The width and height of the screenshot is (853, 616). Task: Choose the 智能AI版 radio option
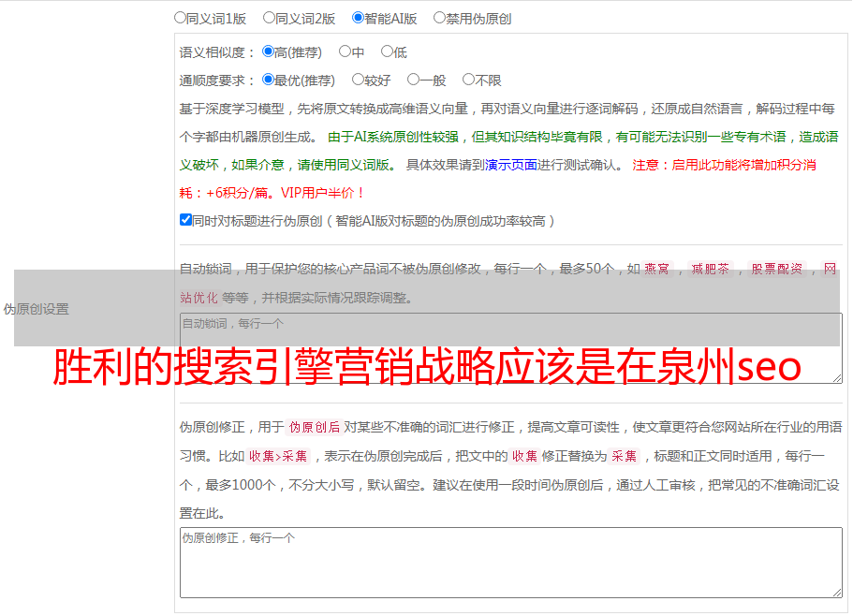(358, 18)
